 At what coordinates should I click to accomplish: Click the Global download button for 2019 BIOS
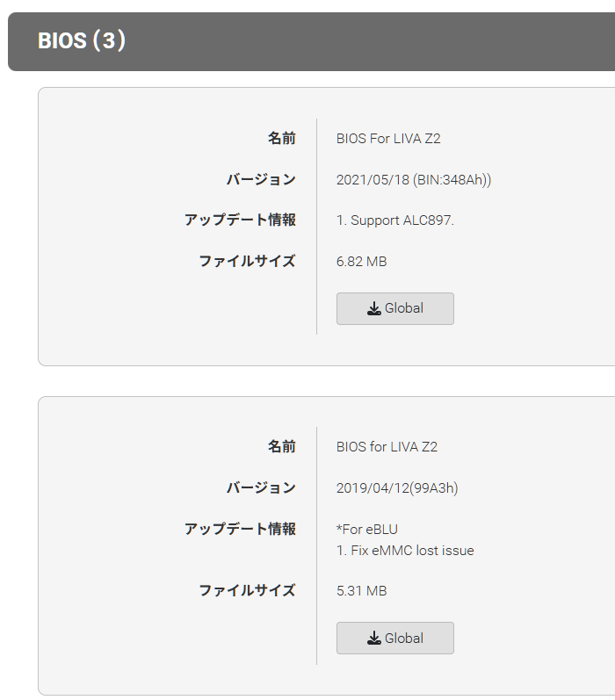[x=394, y=638]
